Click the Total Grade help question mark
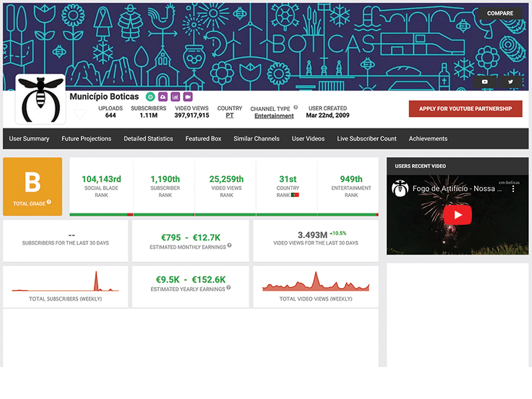532x399 pixels. [49, 202]
